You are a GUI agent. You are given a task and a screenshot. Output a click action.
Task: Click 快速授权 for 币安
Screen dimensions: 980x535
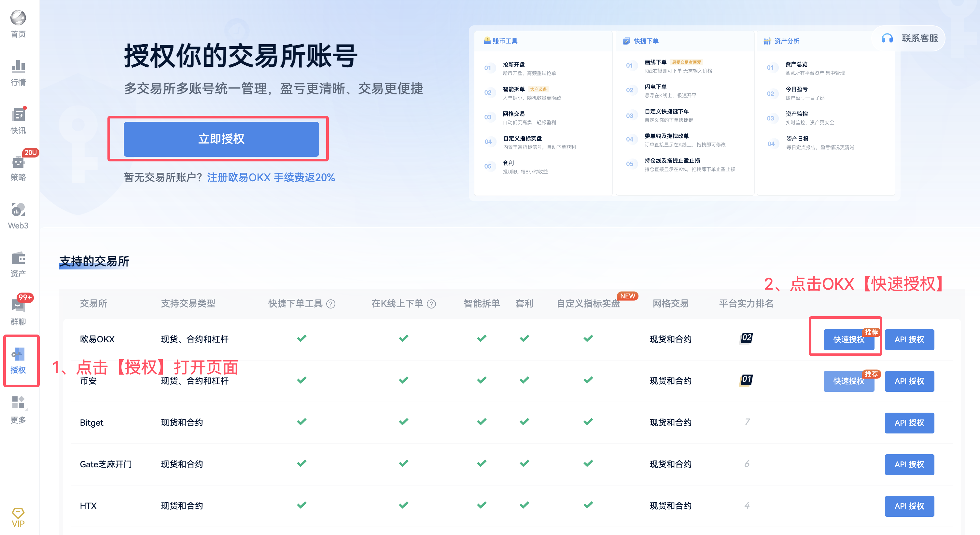(849, 381)
